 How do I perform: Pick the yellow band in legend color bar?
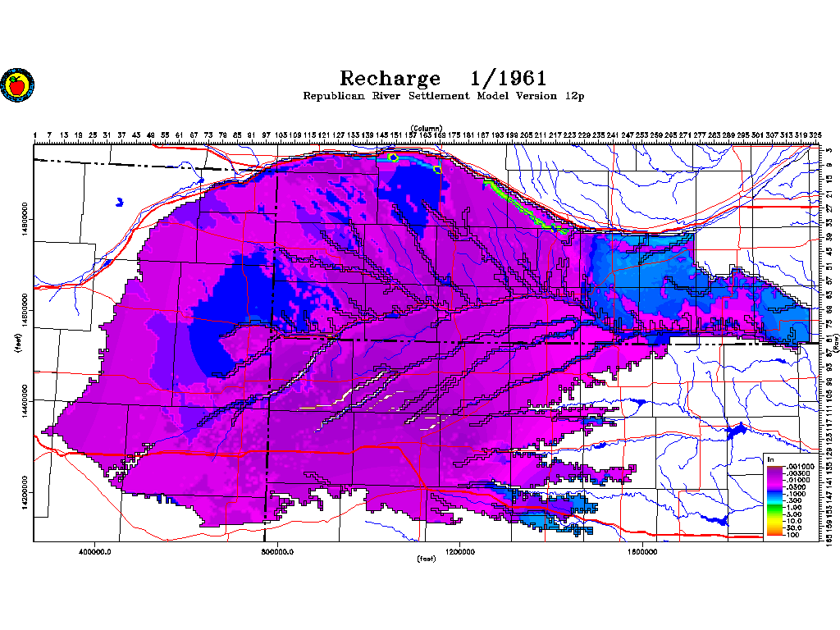coord(774,522)
